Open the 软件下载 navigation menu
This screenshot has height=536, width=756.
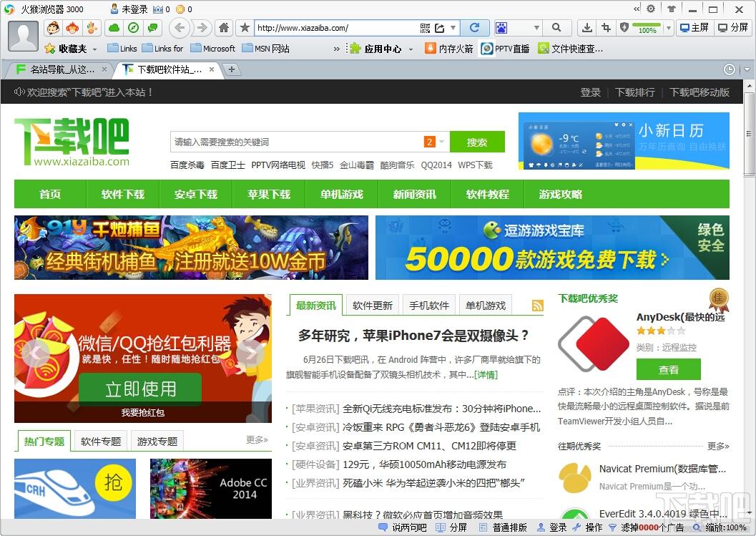(x=123, y=194)
